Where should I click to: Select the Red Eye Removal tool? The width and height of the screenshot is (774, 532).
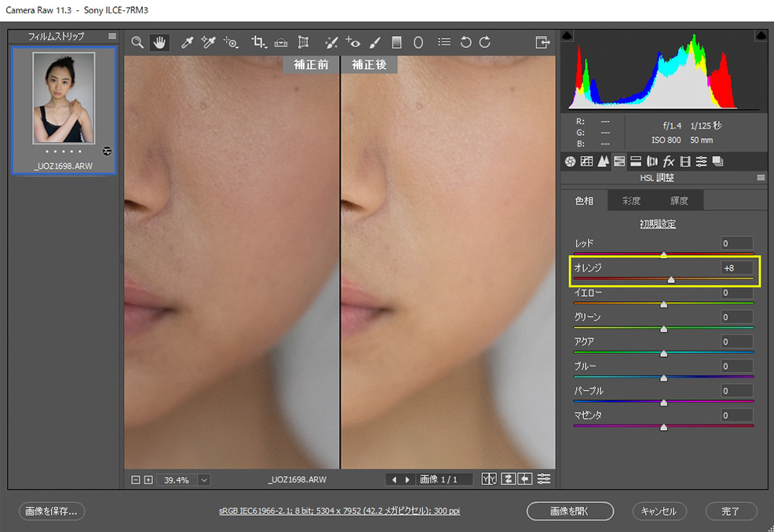(x=353, y=42)
